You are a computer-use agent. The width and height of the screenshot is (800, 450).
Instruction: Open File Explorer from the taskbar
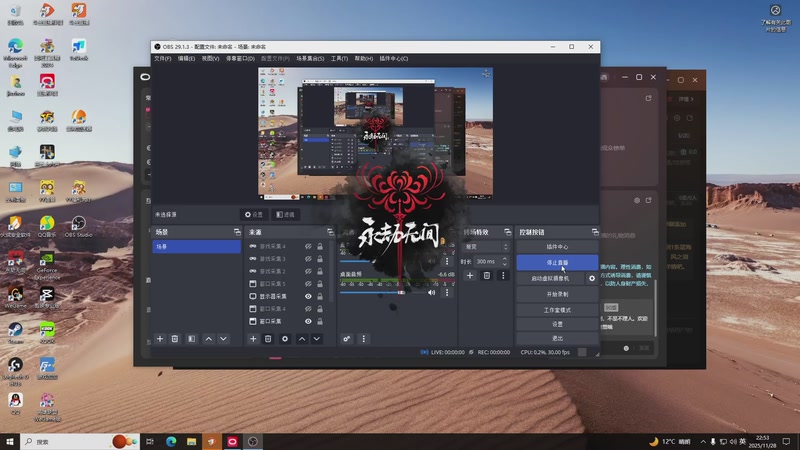click(191, 441)
